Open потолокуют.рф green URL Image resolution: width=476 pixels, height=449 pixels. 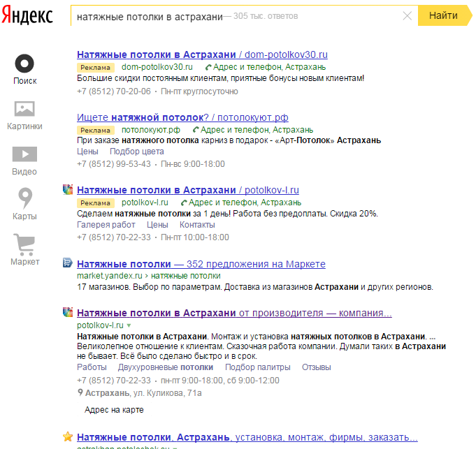151,130
